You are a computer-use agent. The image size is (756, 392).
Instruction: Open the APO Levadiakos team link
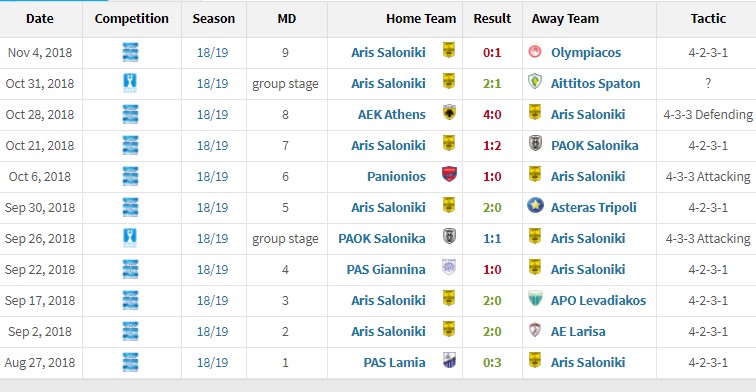click(x=598, y=300)
